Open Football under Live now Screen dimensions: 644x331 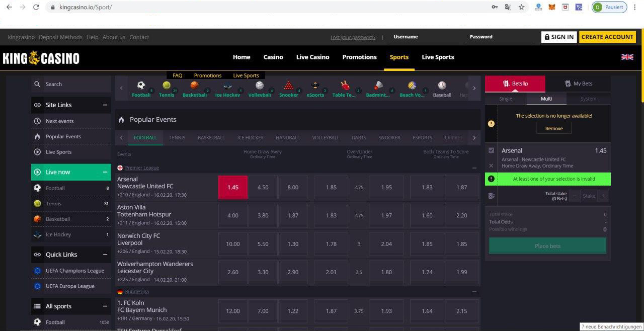(x=71, y=188)
